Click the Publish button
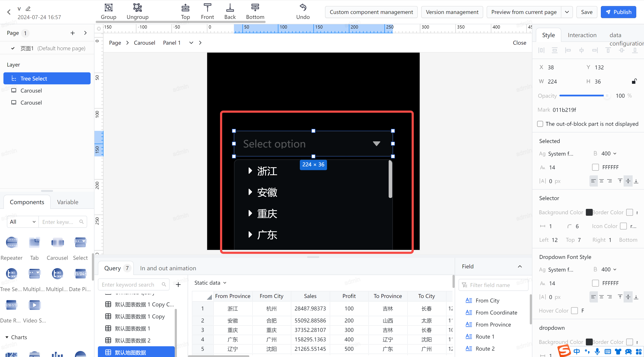Screen dimensions: 644x357 point(618,12)
